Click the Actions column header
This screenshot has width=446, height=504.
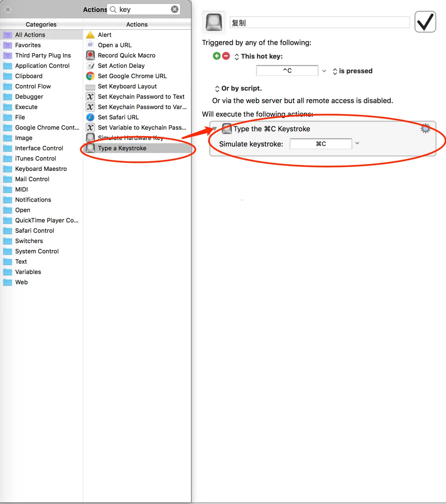pyautogui.click(x=137, y=24)
